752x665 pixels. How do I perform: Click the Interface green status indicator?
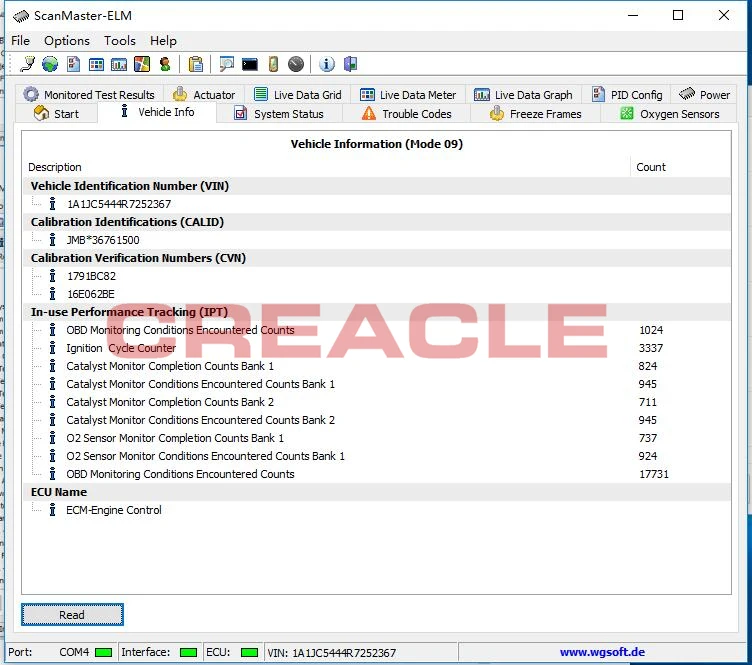point(188,653)
